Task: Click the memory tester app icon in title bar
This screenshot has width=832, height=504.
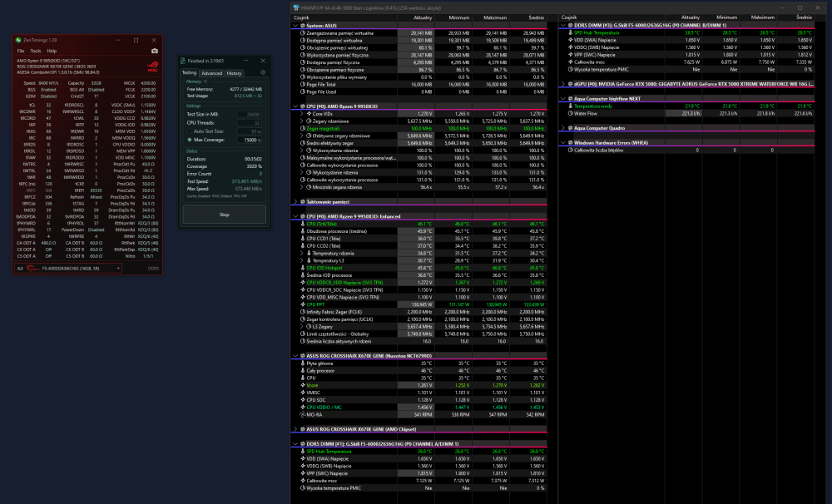Action: 183,61
